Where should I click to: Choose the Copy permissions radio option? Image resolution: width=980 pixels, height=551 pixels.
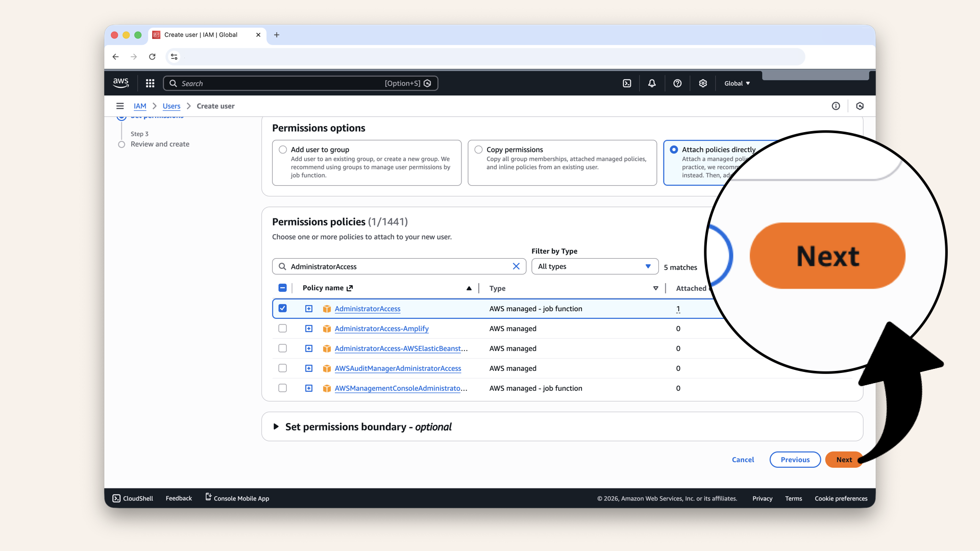click(478, 149)
